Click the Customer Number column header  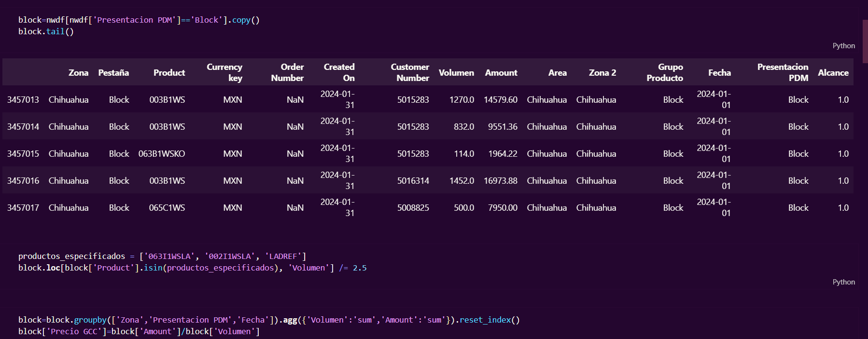click(410, 72)
